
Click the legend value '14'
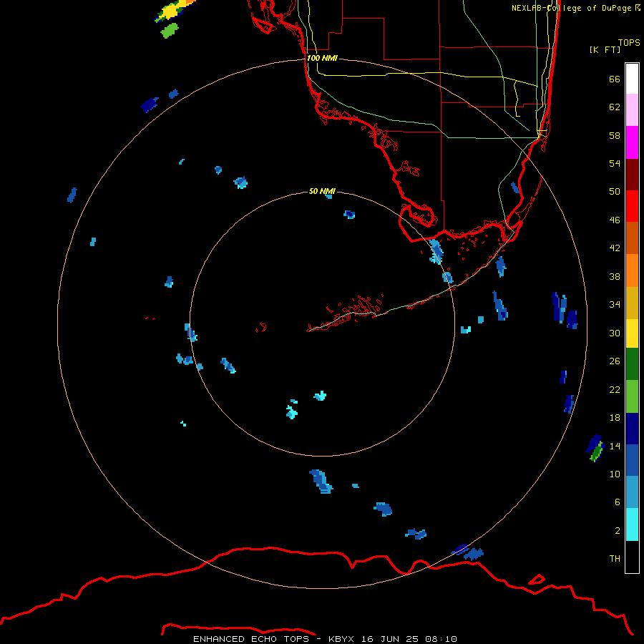coord(615,446)
